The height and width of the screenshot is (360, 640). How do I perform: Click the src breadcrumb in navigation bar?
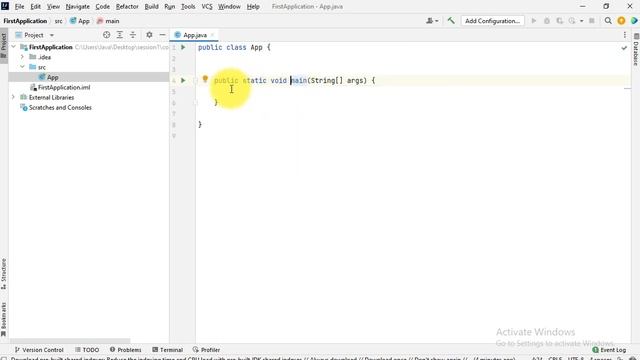pos(58,21)
